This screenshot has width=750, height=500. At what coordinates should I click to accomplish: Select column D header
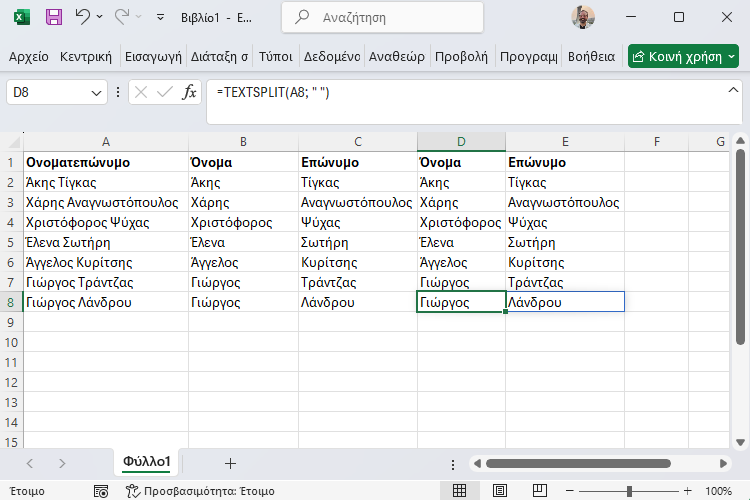coord(461,142)
